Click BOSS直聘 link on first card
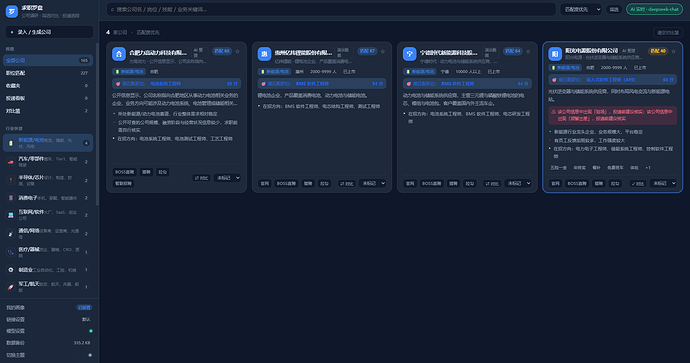The width and height of the screenshot is (690, 363). [125, 172]
